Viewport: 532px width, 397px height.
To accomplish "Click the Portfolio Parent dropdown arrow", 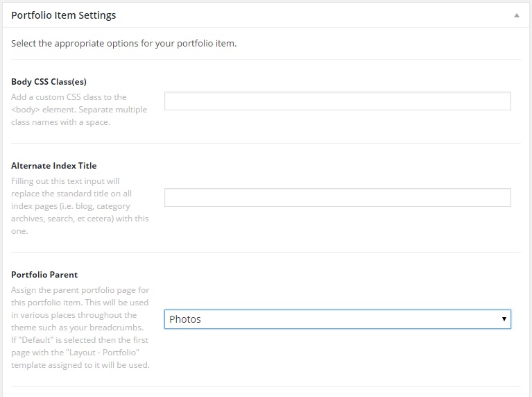I will pos(504,319).
